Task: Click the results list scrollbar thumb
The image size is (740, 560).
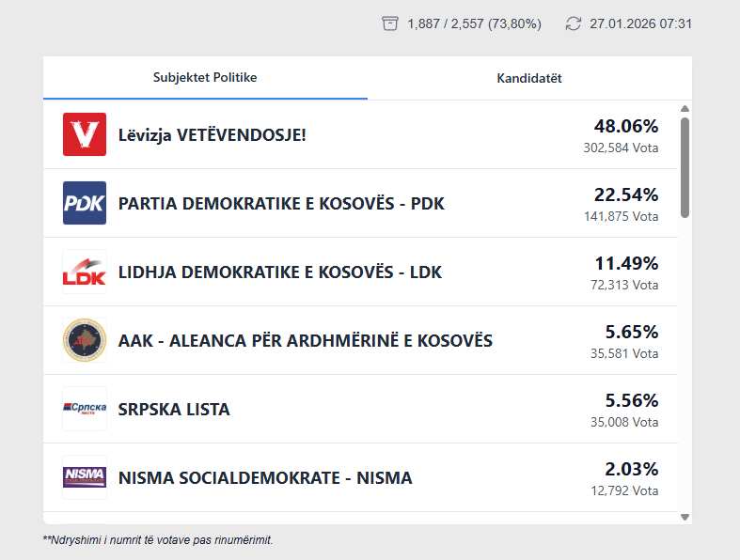Action: coord(685,167)
